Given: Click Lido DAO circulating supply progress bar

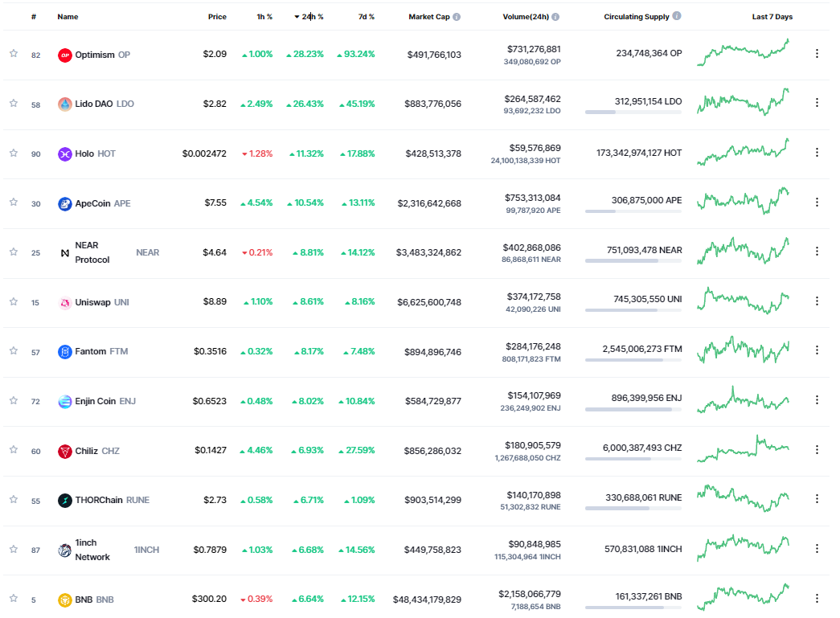Looking at the screenshot, I should click(633, 112).
